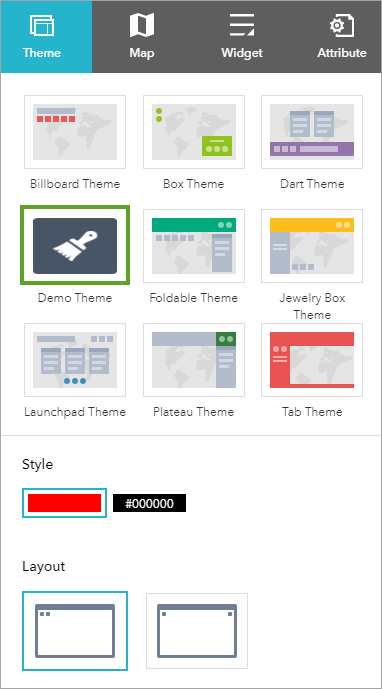Switch to the Map tab
This screenshot has width=382, height=689.
tap(142, 37)
